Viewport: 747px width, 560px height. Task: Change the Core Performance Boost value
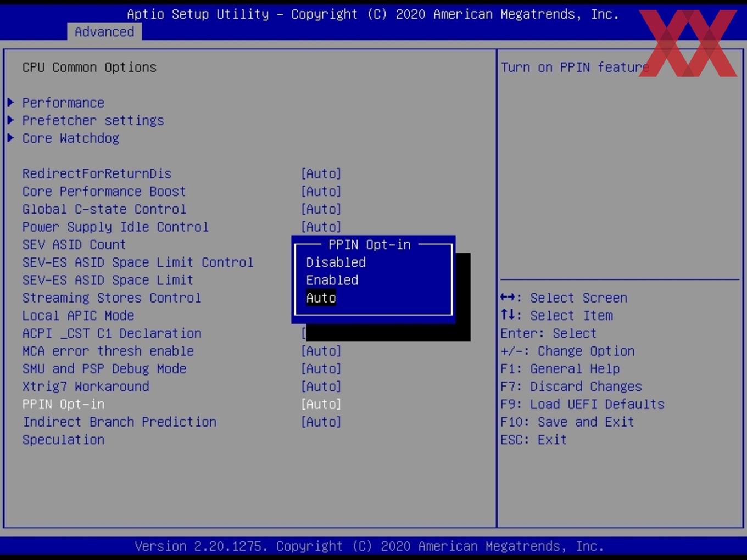(x=321, y=191)
